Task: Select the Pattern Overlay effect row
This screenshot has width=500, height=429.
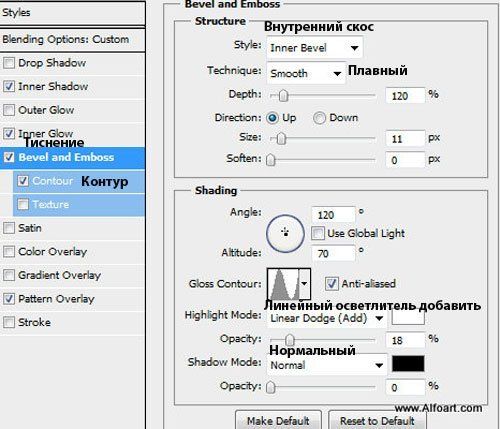Action: coord(72,299)
